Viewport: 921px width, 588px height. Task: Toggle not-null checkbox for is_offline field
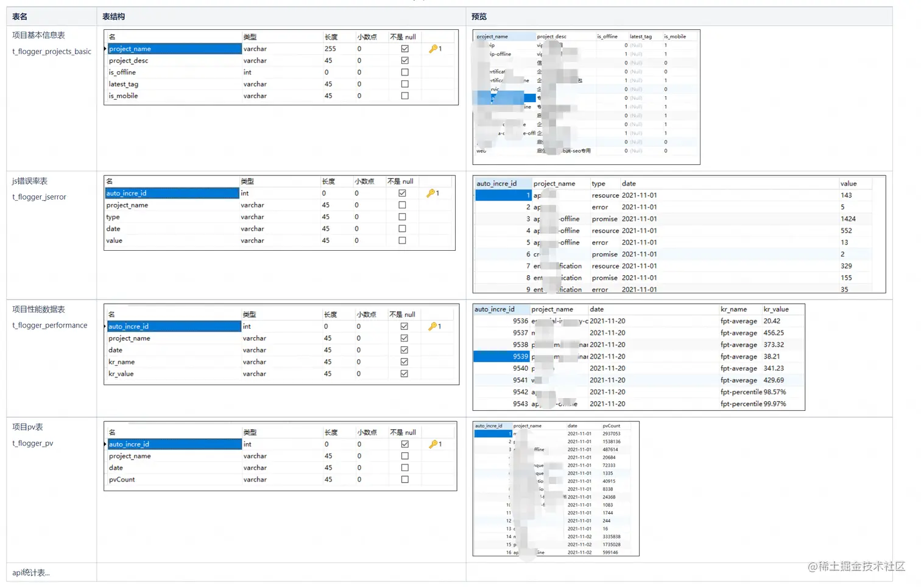[404, 72]
